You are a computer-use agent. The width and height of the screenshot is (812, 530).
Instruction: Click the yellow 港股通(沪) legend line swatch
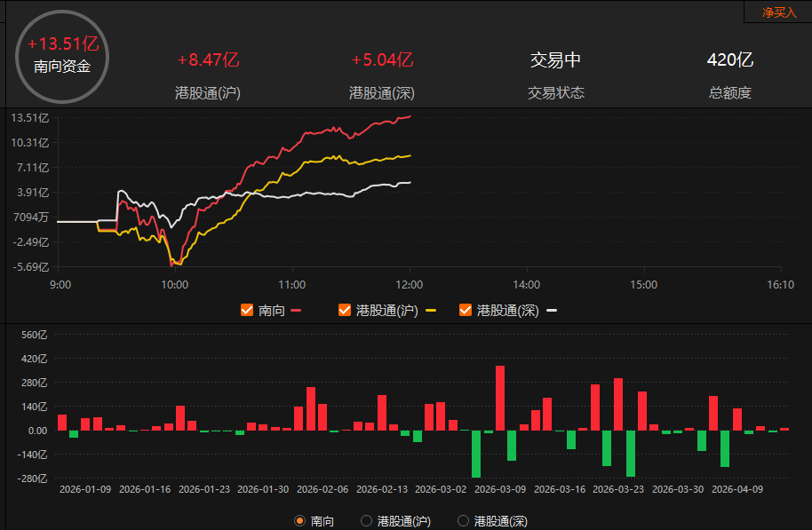431,311
